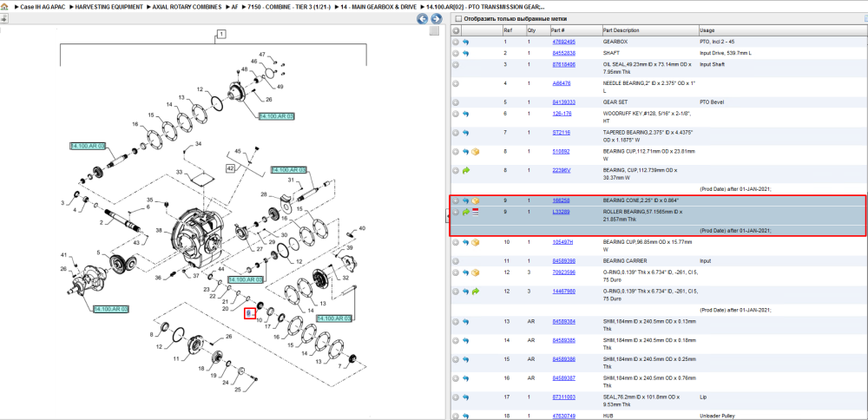Toggle selection circle for NEEDLE BEARING row

(456, 83)
